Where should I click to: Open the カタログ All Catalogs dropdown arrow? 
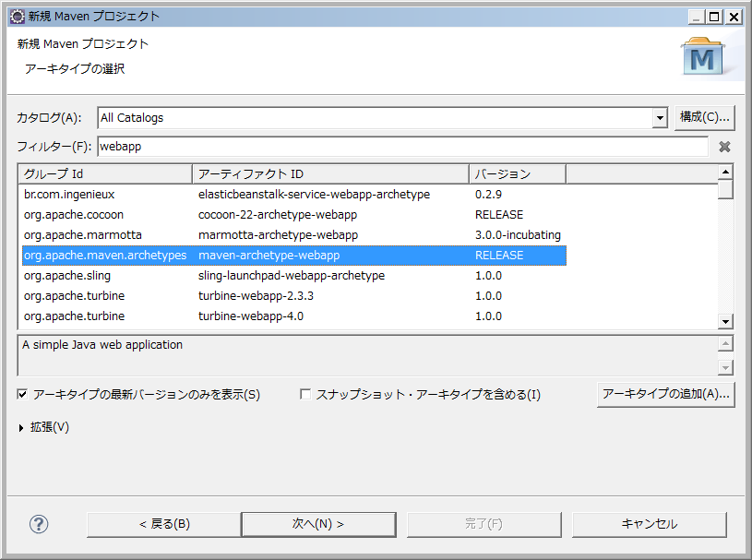pyautogui.click(x=660, y=118)
